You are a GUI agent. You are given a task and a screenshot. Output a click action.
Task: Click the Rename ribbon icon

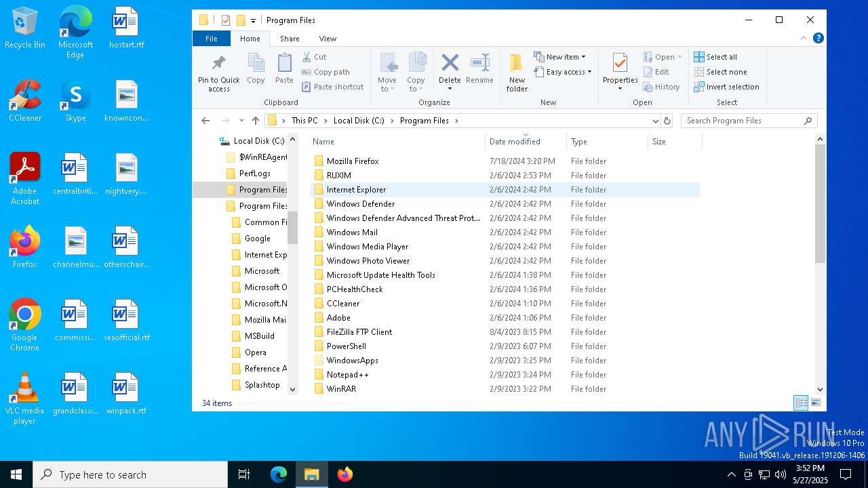click(479, 69)
